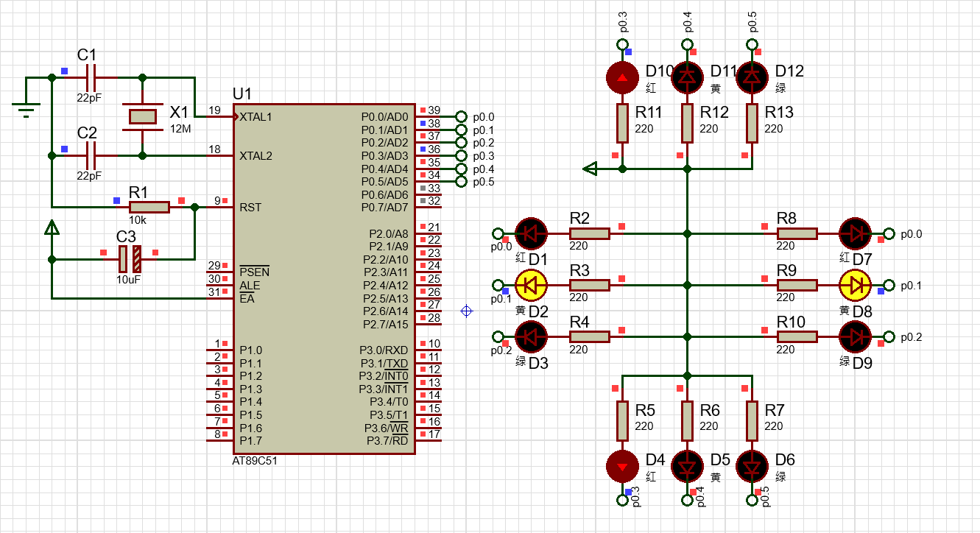Image resolution: width=980 pixels, height=533 pixels.
Task: Select LED D11
Action: pos(688,77)
